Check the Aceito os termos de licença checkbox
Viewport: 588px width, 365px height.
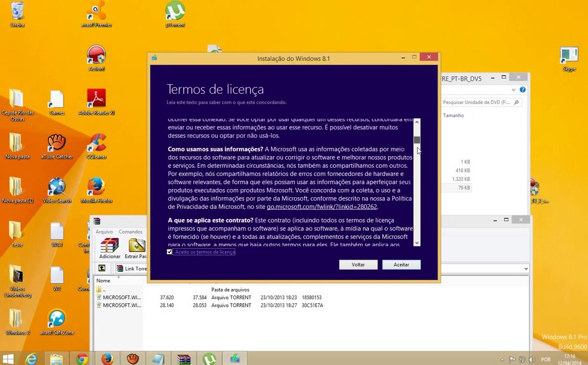(169, 252)
